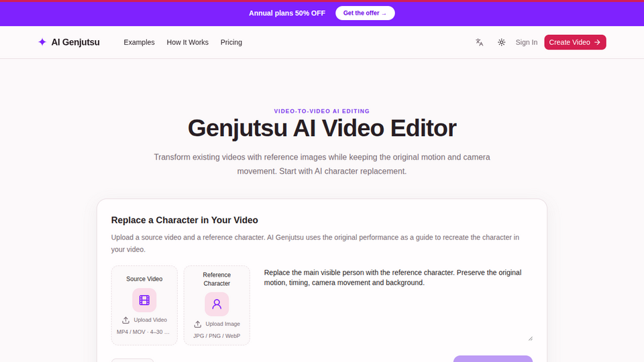644x362 pixels.
Task: Click the Genjutsu AI Video Editor heading
Action: [x=322, y=128]
